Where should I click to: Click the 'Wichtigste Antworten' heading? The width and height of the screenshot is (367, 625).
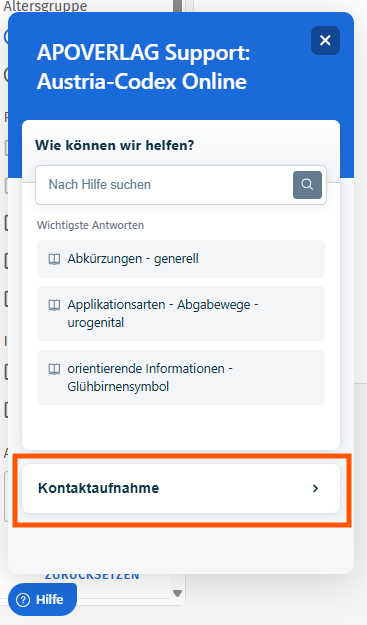coord(90,225)
